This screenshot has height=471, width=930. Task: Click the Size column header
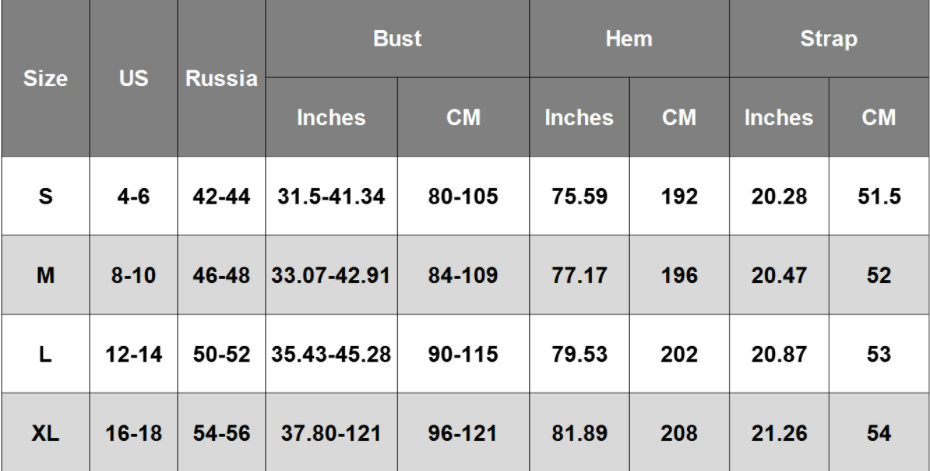[46, 78]
